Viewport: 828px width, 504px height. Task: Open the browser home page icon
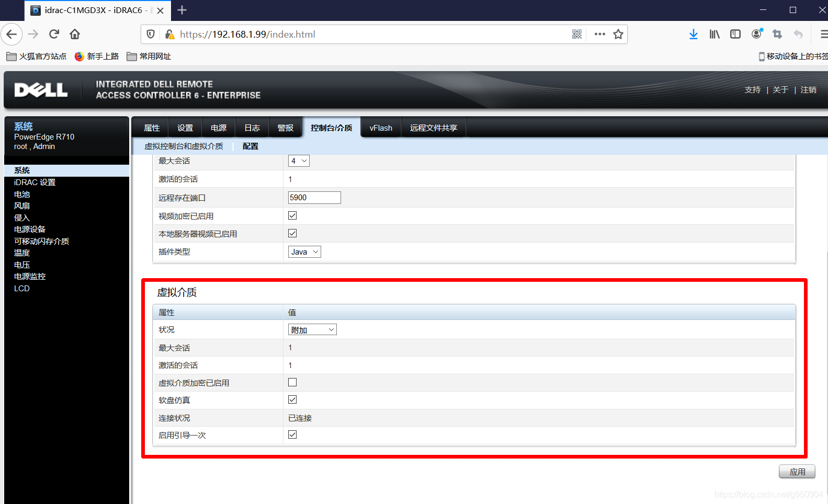(75, 35)
